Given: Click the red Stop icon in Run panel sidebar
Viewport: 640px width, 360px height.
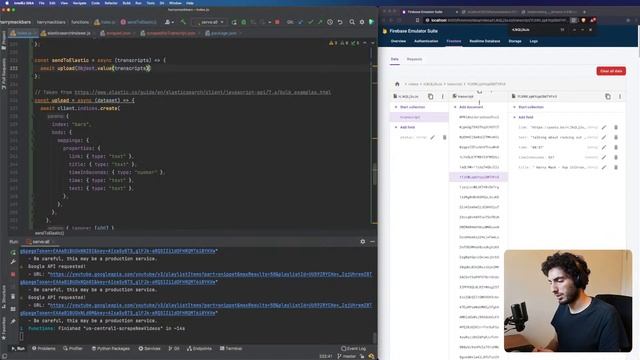Looking at the screenshot, I should (x=13, y=274).
